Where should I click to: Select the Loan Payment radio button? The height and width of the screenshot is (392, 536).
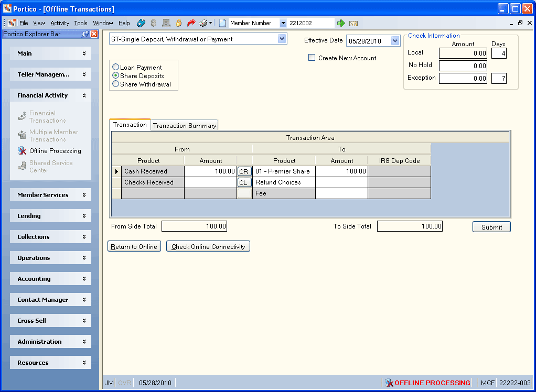tap(115, 67)
